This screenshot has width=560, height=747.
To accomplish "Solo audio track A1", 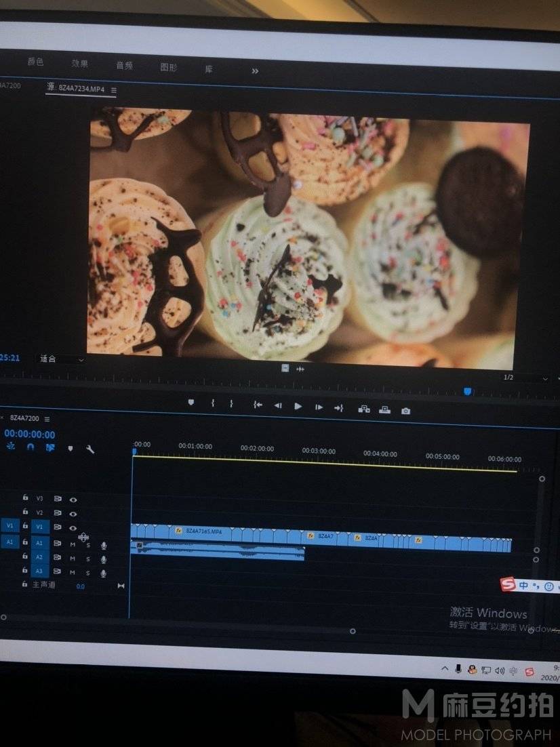I will (88, 545).
